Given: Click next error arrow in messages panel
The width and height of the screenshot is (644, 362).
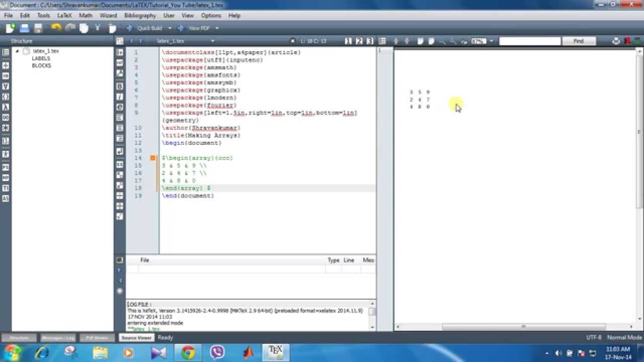Looking at the screenshot, I should point(120,270).
